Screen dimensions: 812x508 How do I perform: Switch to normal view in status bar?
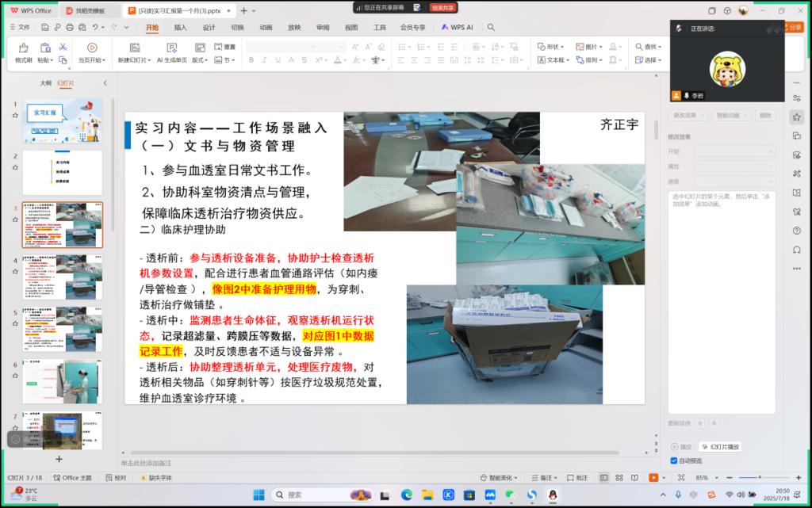[604, 478]
